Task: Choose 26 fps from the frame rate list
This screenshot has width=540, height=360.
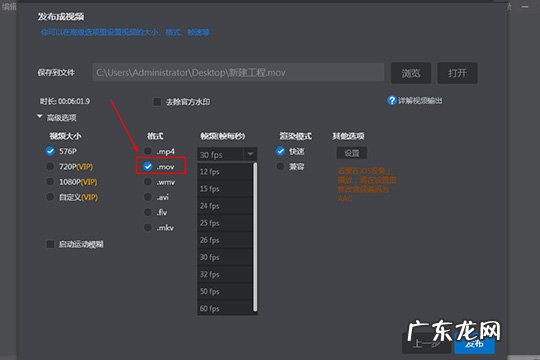Action: [x=225, y=240]
